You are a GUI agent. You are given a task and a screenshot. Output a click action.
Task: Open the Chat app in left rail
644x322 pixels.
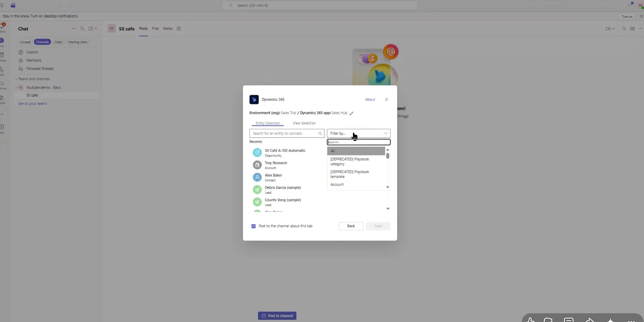point(2,42)
